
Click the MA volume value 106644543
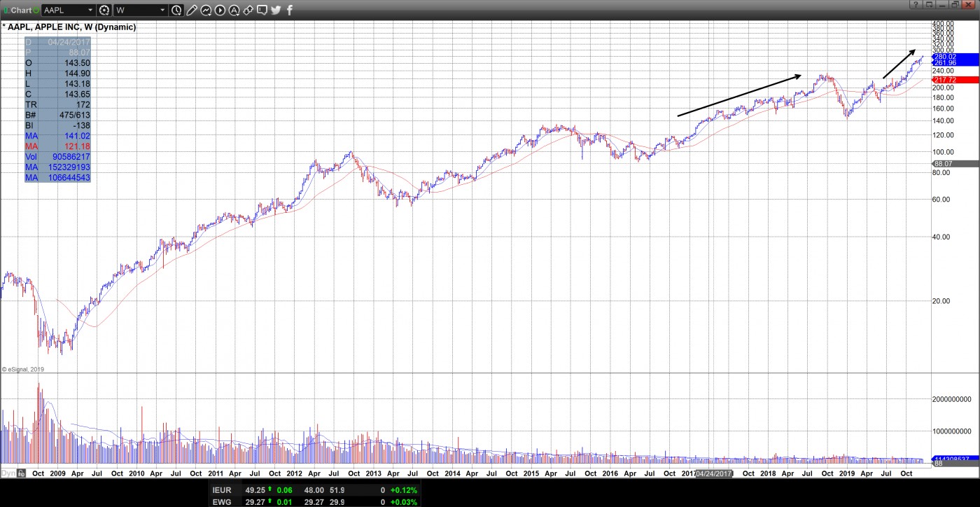pos(68,178)
